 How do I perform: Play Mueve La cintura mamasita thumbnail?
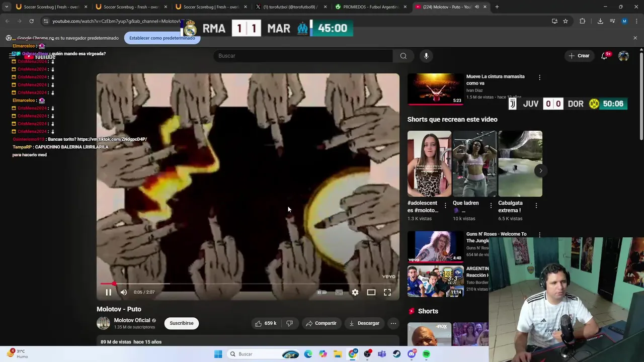coord(436,89)
